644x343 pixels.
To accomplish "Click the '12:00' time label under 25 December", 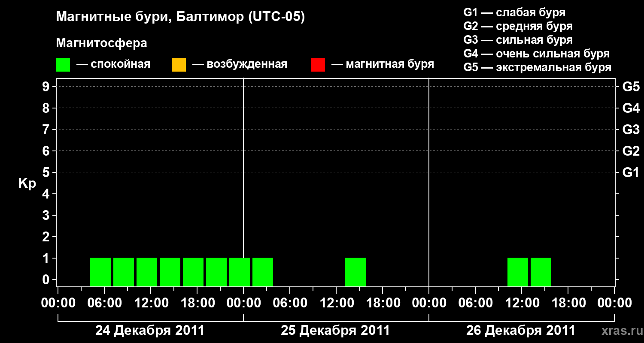I will [x=336, y=303].
